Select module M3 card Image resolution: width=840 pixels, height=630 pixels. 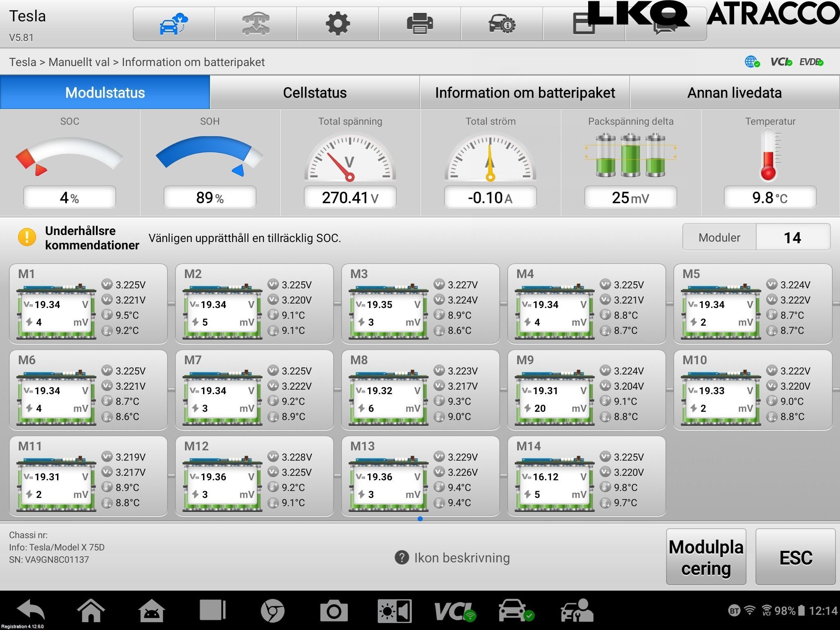pos(420,304)
